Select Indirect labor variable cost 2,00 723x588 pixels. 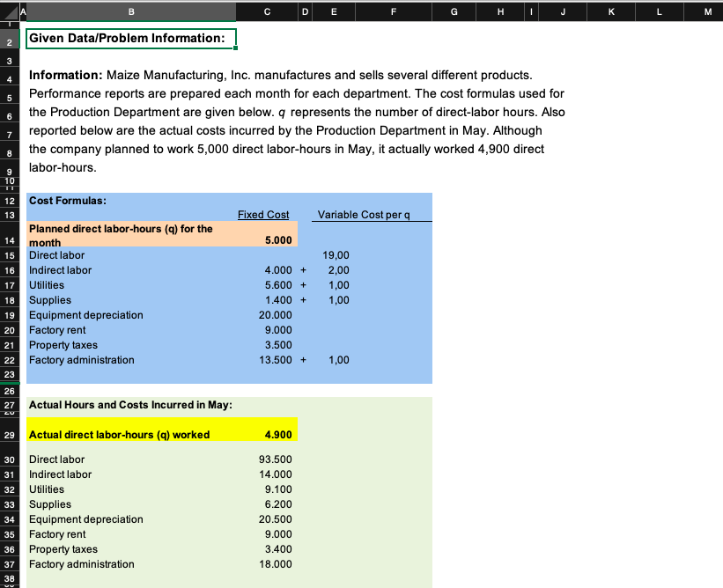pos(339,270)
